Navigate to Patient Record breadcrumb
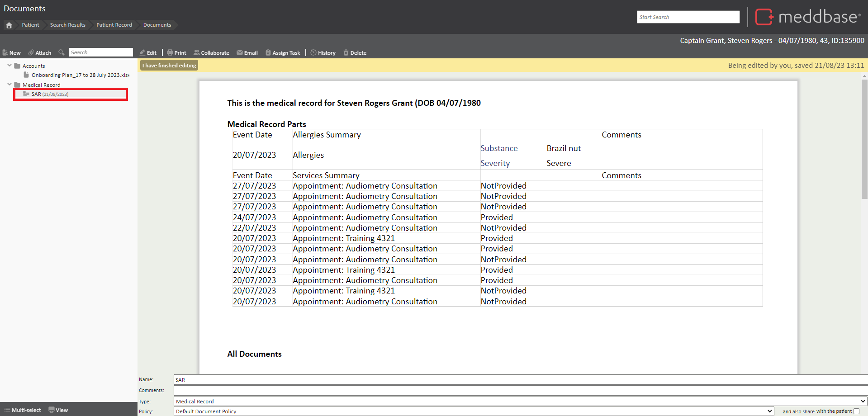Viewport: 868px width, 416px height. click(114, 25)
